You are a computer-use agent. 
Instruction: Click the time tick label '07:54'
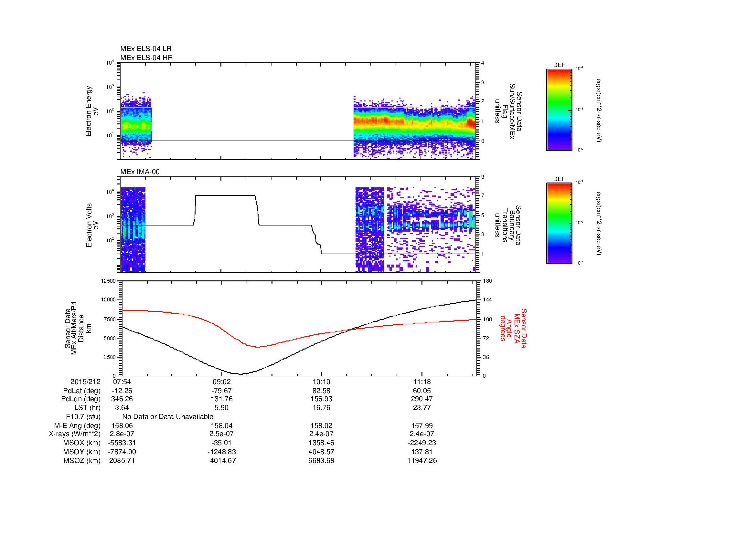click(122, 382)
